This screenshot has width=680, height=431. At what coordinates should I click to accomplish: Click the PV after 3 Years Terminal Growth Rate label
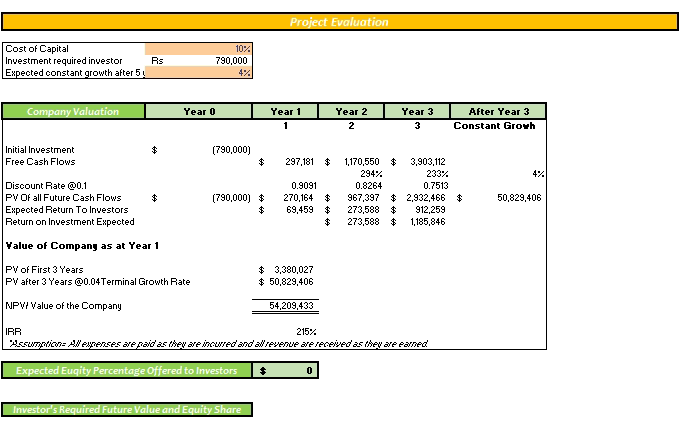click(98, 282)
